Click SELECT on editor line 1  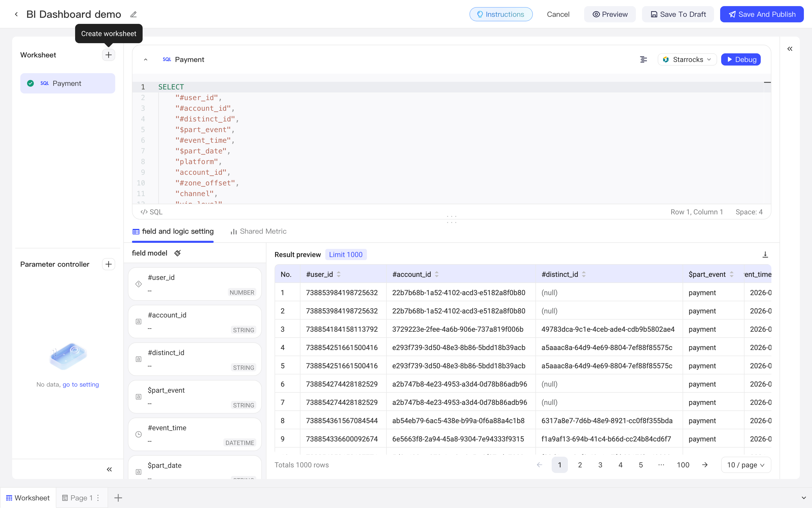[171, 87]
